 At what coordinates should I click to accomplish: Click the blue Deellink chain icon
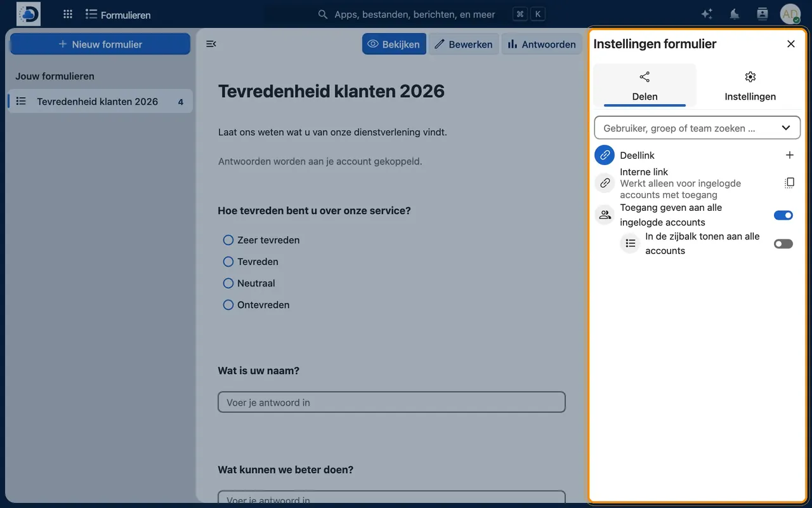click(x=605, y=155)
